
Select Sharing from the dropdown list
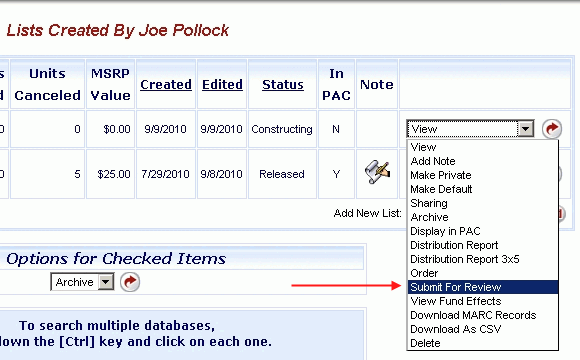point(483,203)
